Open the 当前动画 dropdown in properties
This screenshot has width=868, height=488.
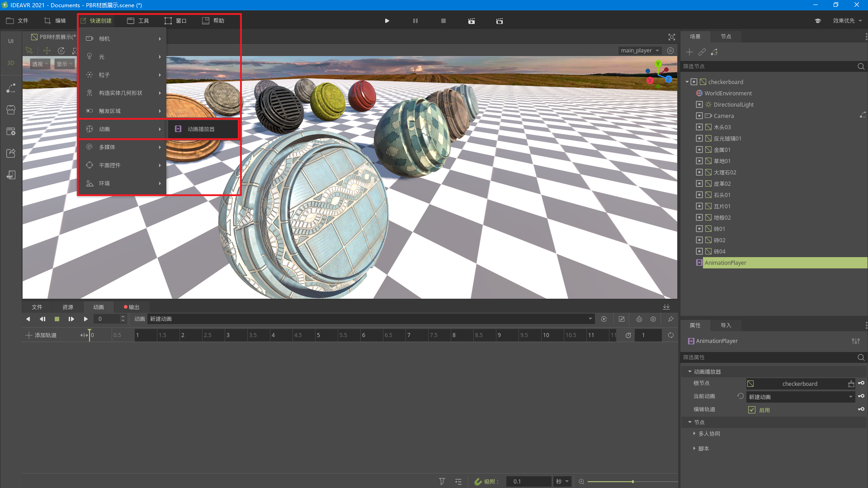[800, 397]
